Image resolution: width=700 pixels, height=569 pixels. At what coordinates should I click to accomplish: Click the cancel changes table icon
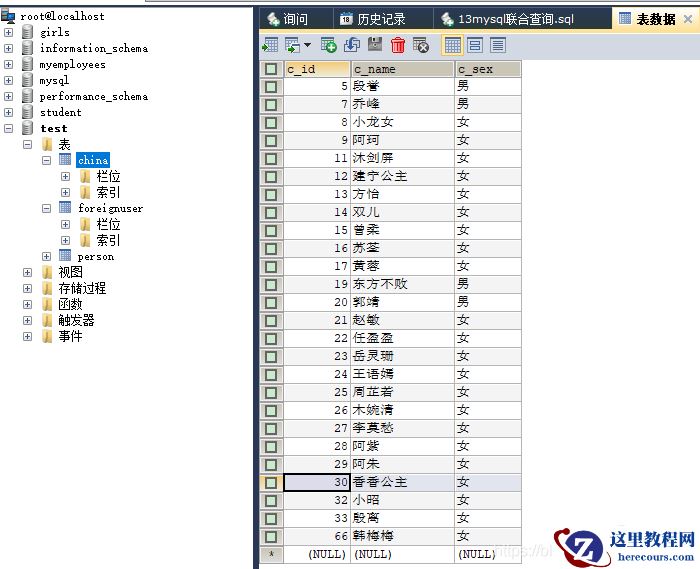[421, 45]
